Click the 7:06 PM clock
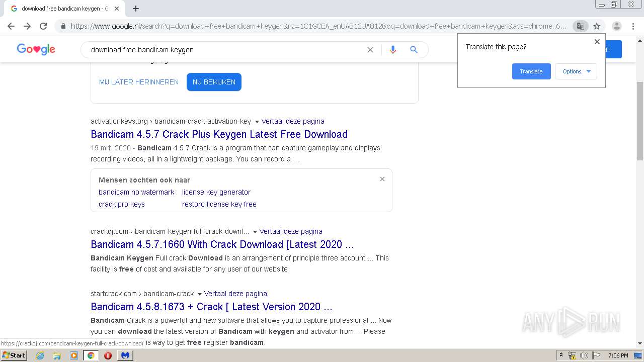Image resolution: width=644 pixels, height=362 pixels. 618,355
